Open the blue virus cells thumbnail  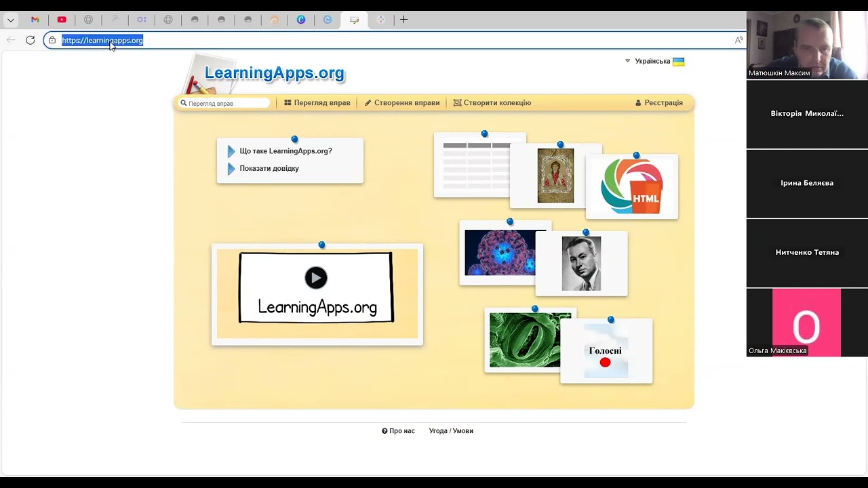tap(500, 253)
